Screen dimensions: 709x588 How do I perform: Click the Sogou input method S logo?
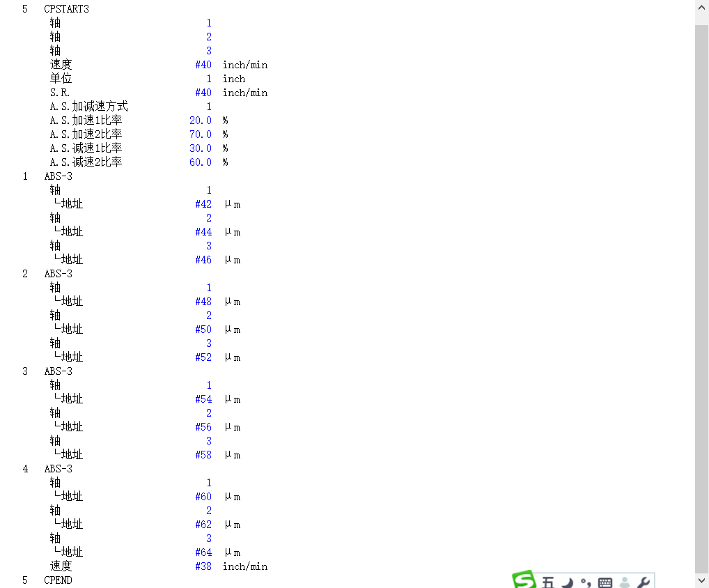(x=523, y=581)
